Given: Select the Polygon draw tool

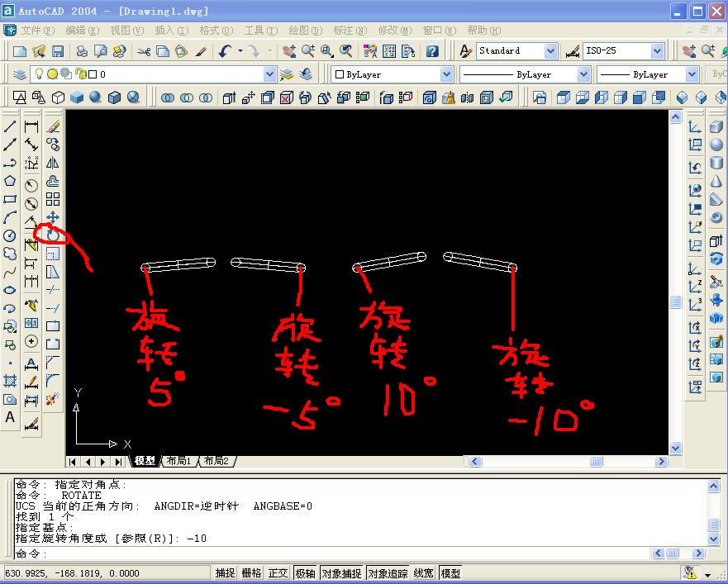Looking at the screenshot, I should pos(10,181).
